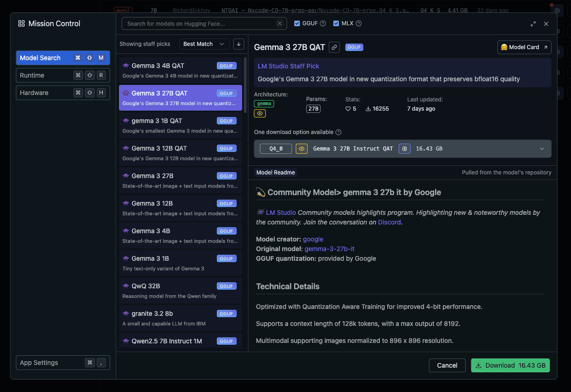Close the Mission Control dialog

(546, 24)
